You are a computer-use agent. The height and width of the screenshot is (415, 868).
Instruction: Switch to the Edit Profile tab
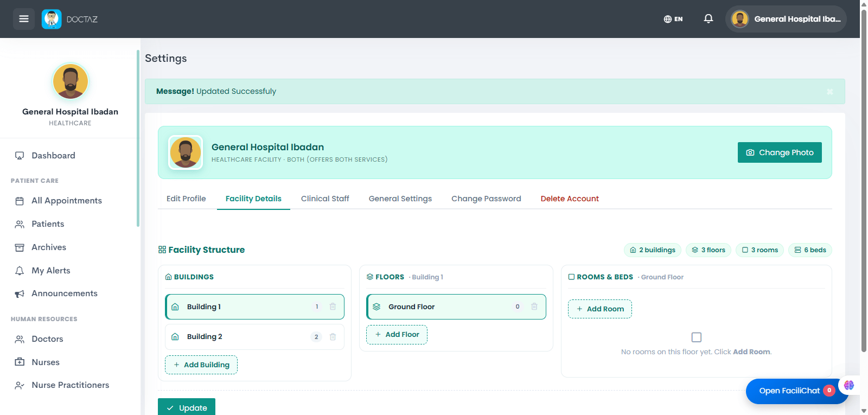[x=186, y=199]
